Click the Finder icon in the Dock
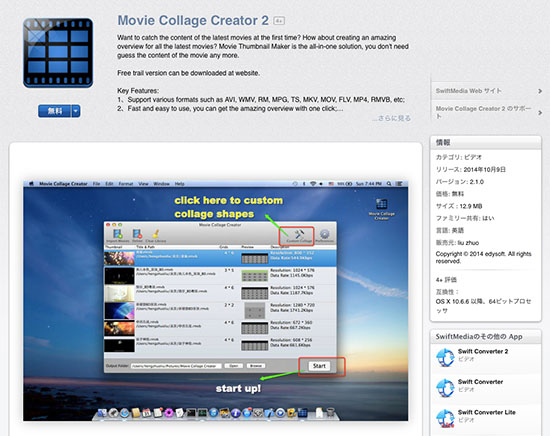This screenshot has width=550, height=436. [102, 413]
